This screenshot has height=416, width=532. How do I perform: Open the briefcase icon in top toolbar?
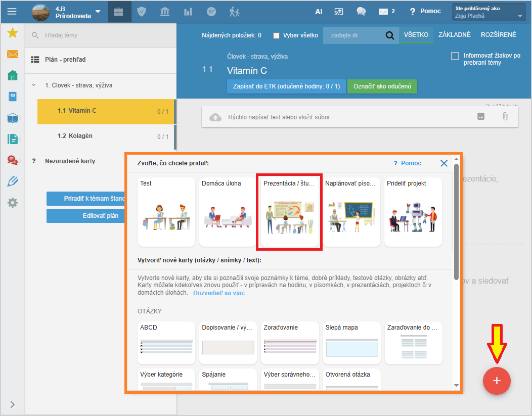click(x=119, y=12)
